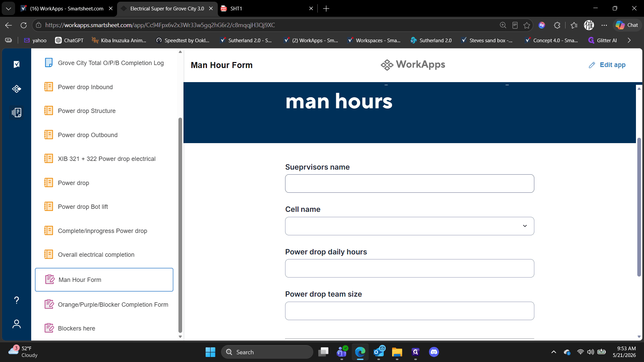
Task: Open the browser tab list chevron
Action: (x=8, y=9)
